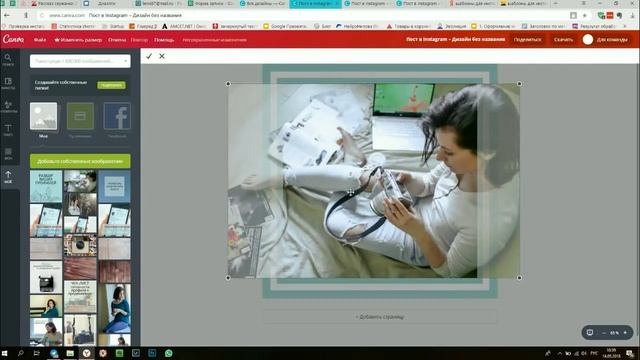Select the teal text poster thumbnail
The height and width of the screenshot is (360, 640).
46,187
